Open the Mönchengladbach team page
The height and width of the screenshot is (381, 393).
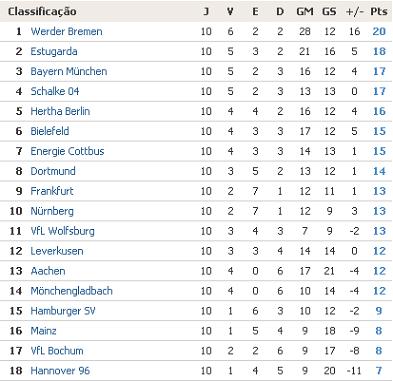[x=71, y=291]
